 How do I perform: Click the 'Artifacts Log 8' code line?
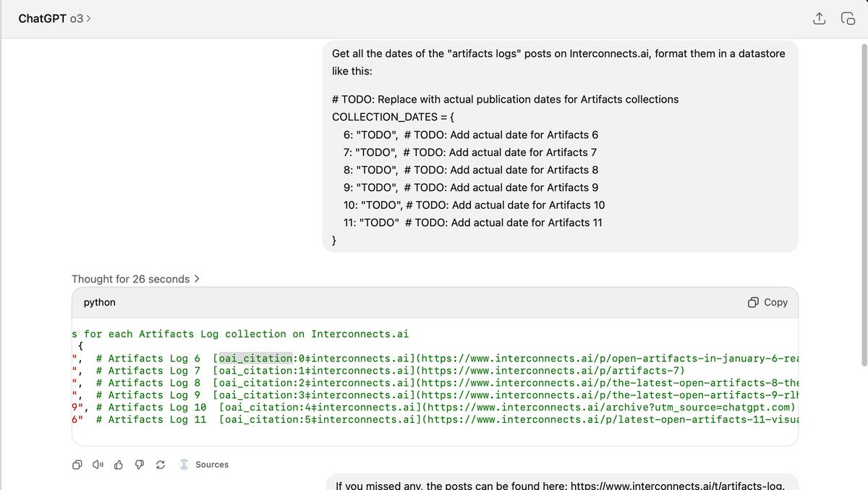pyautogui.click(x=435, y=383)
